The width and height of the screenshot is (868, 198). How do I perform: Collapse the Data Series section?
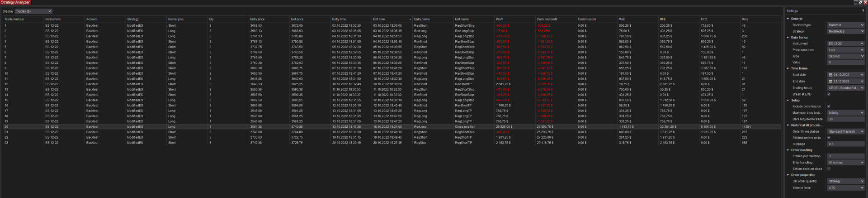(x=788, y=38)
